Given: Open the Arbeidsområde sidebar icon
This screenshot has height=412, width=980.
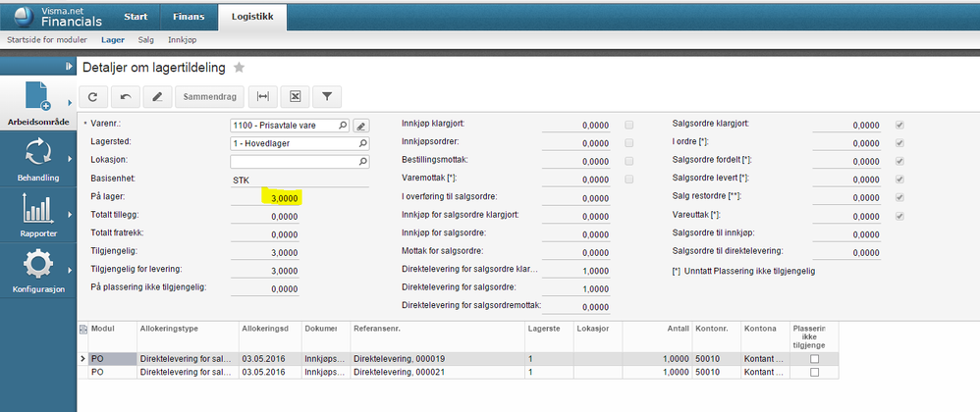Looking at the screenshot, I should tap(38, 96).
